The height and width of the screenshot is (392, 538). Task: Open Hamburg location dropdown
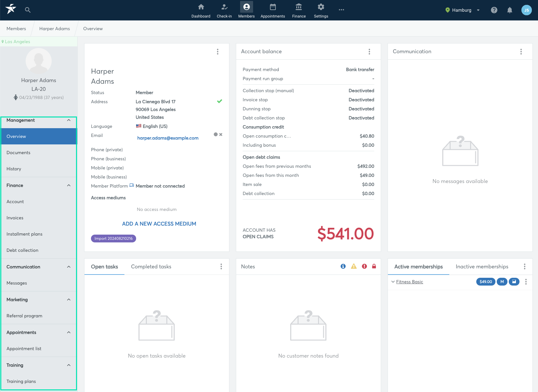pyautogui.click(x=463, y=10)
